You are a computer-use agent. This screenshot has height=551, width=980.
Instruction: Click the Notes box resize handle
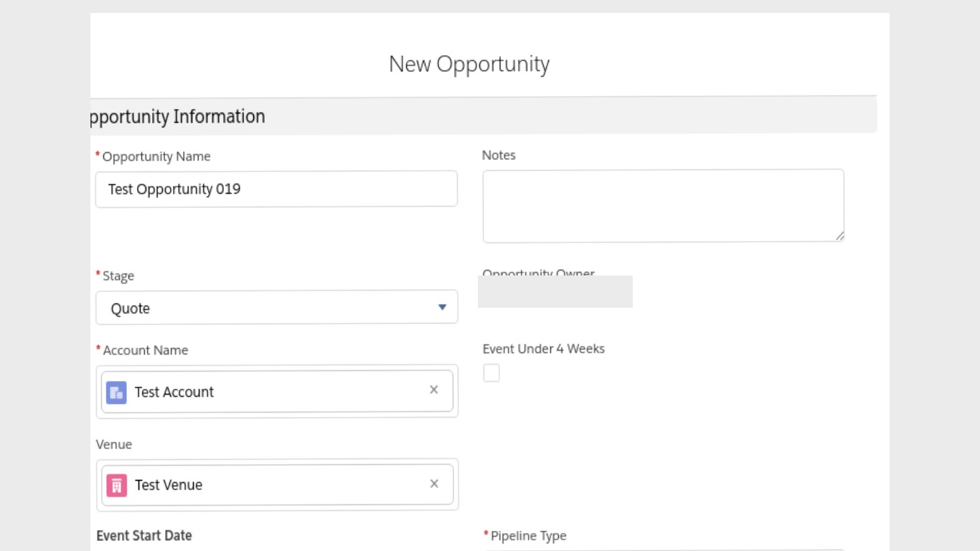point(839,236)
